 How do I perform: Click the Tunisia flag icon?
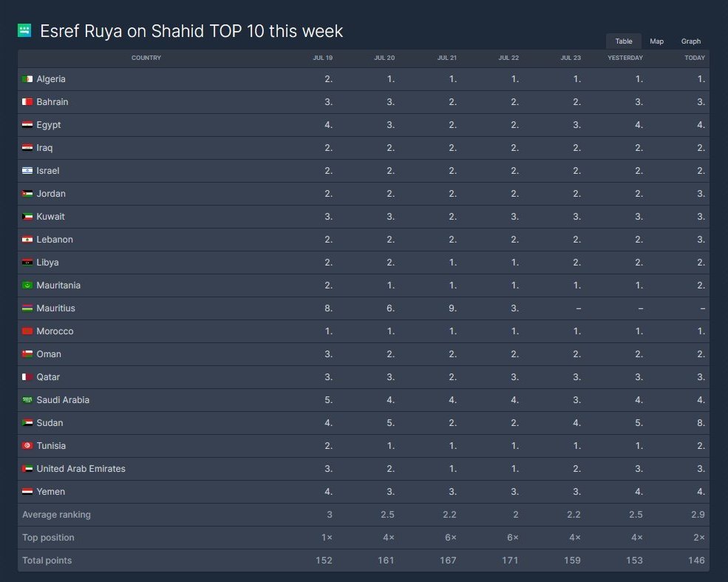coord(27,446)
